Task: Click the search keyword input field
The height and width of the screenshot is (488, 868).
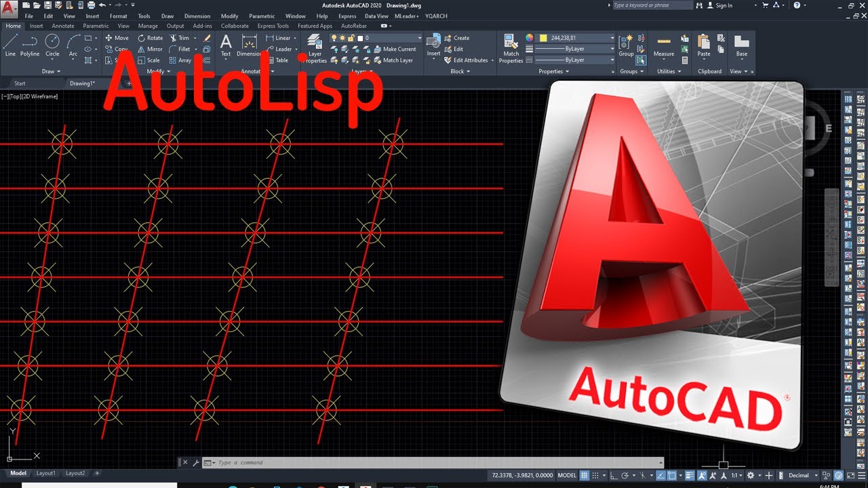Action: [x=652, y=5]
